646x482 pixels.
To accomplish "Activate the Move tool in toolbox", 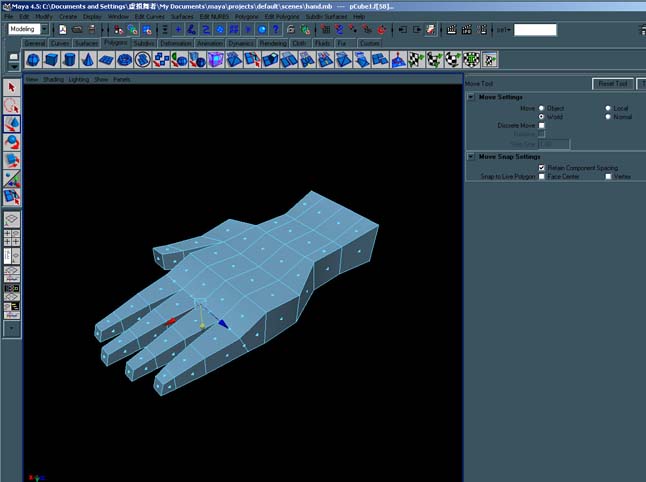I will [x=12, y=124].
